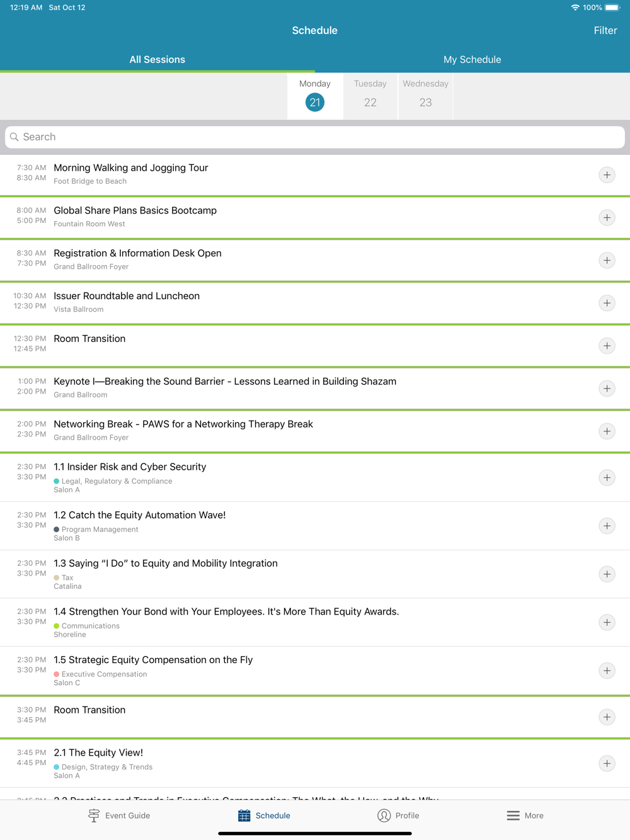Add 2.1 The Equity View session
The height and width of the screenshot is (840, 630).
(607, 763)
